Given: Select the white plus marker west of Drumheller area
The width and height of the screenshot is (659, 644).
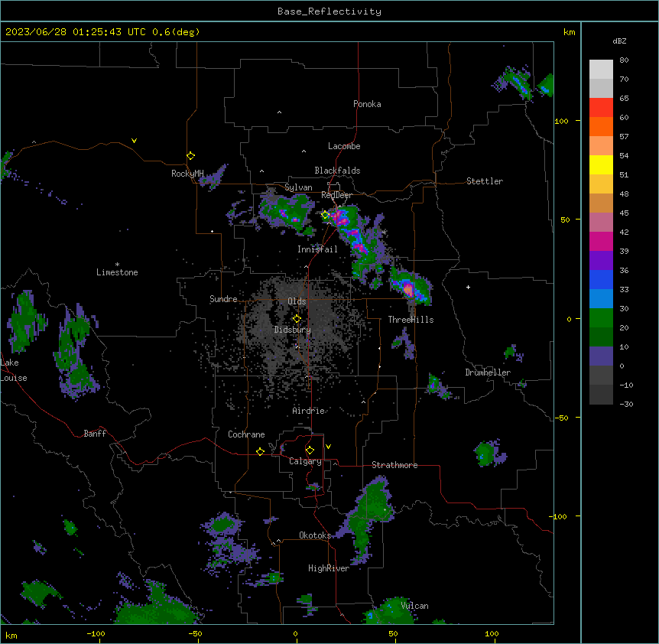Looking at the screenshot, I should click(x=468, y=287).
